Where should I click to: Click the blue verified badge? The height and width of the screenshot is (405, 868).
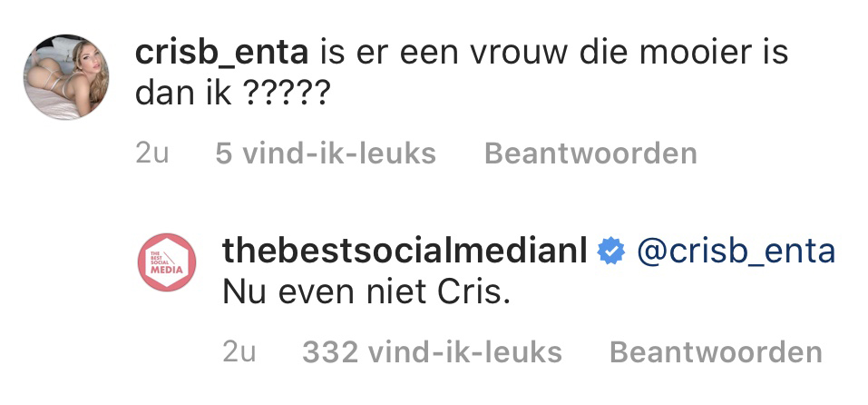(611, 252)
